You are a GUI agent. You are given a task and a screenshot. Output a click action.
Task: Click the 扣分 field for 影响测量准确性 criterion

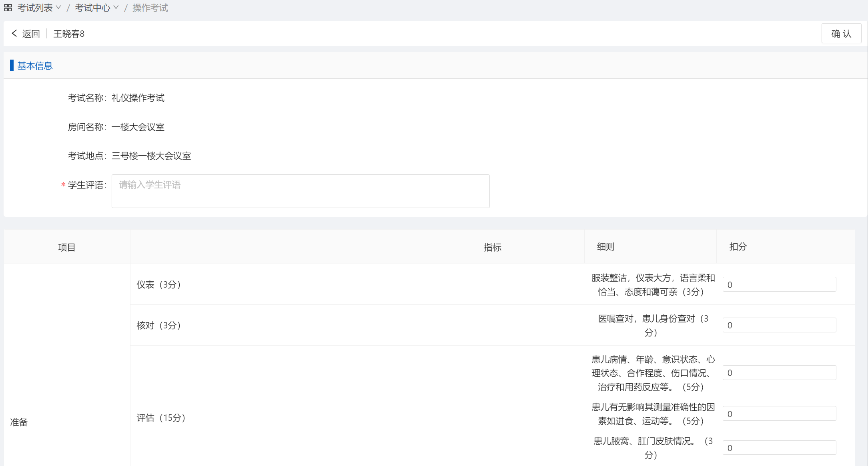click(779, 414)
